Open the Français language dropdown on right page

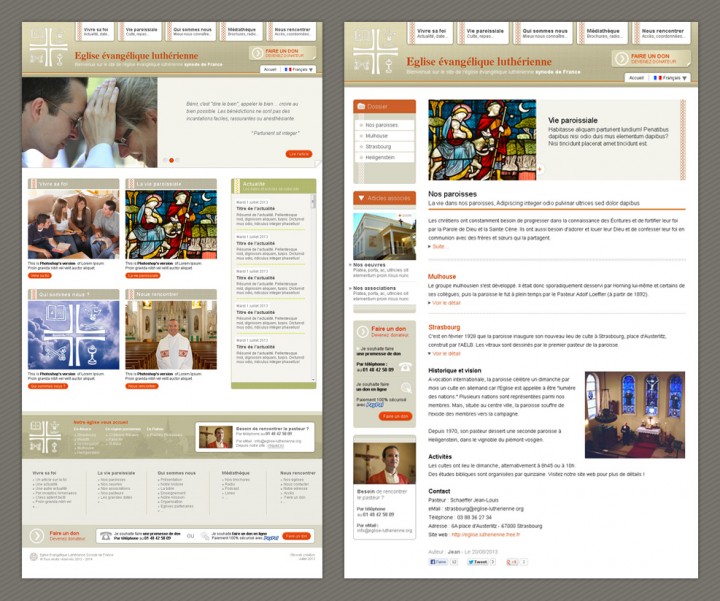point(665,77)
